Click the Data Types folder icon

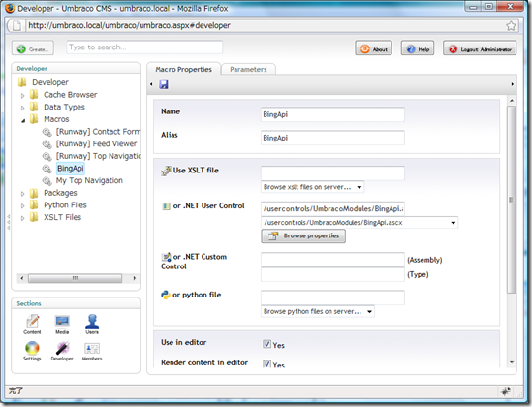[x=34, y=107]
